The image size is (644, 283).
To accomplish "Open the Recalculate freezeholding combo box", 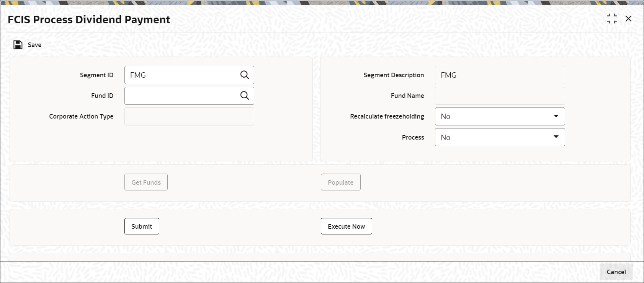I will pyautogui.click(x=500, y=116).
